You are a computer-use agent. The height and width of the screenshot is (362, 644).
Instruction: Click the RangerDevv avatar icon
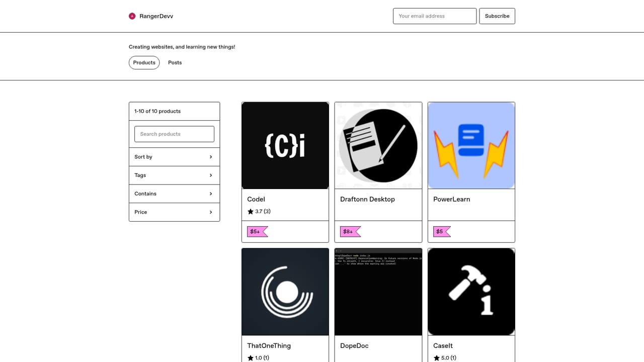tap(132, 16)
